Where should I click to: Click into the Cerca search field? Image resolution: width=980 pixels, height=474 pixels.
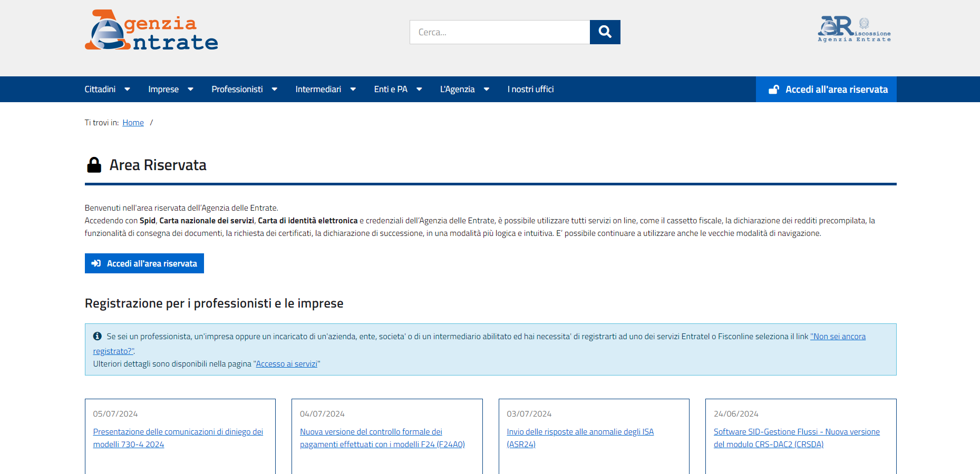click(499, 32)
